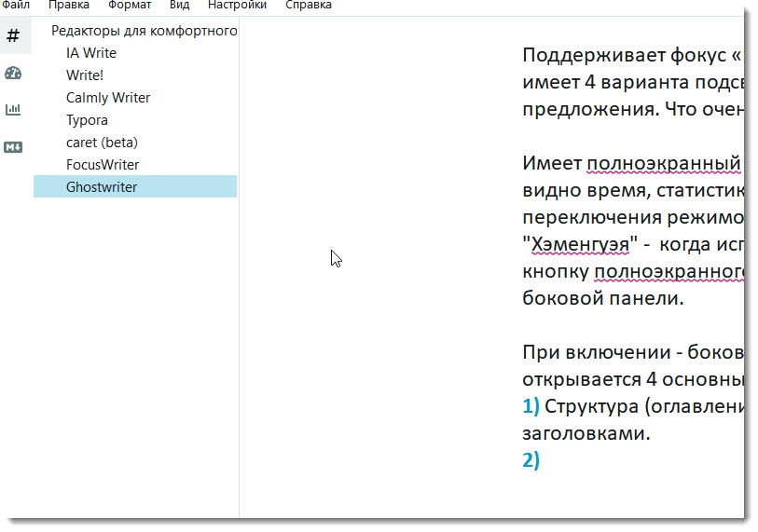Click the line starting with Поддерживает фокус
This screenshot has height=532, width=758.
coord(632,56)
